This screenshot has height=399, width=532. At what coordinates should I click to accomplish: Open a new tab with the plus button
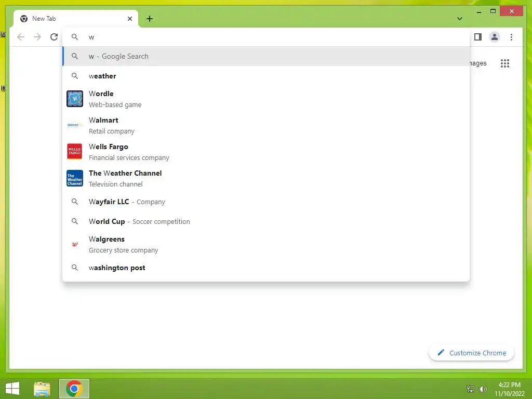pos(150,19)
